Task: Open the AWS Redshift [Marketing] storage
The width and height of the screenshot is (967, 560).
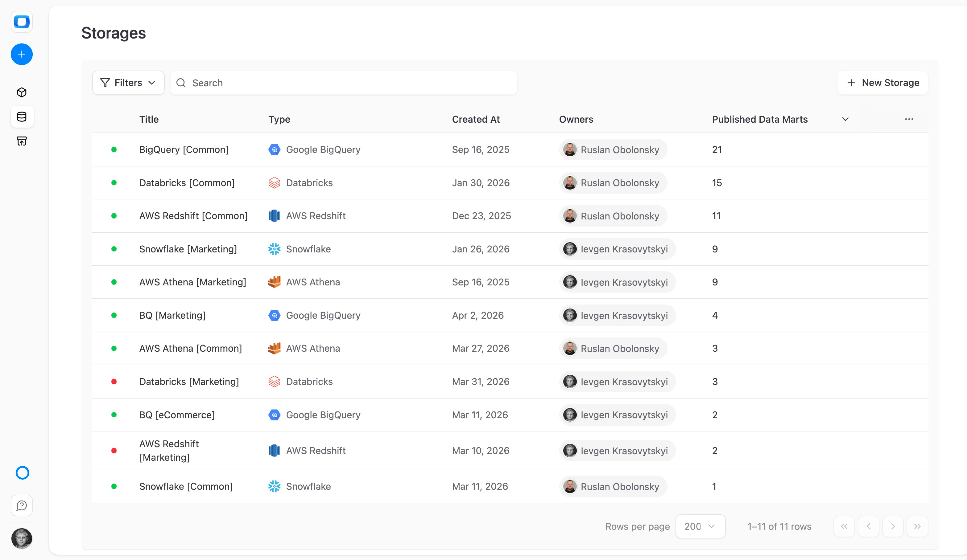Action: tap(169, 451)
